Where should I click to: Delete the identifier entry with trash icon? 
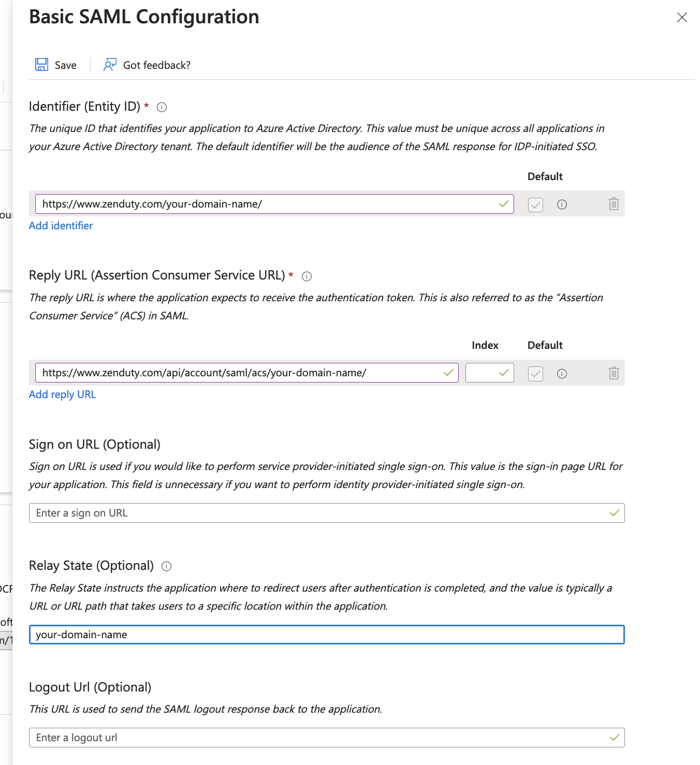pos(614,204)
